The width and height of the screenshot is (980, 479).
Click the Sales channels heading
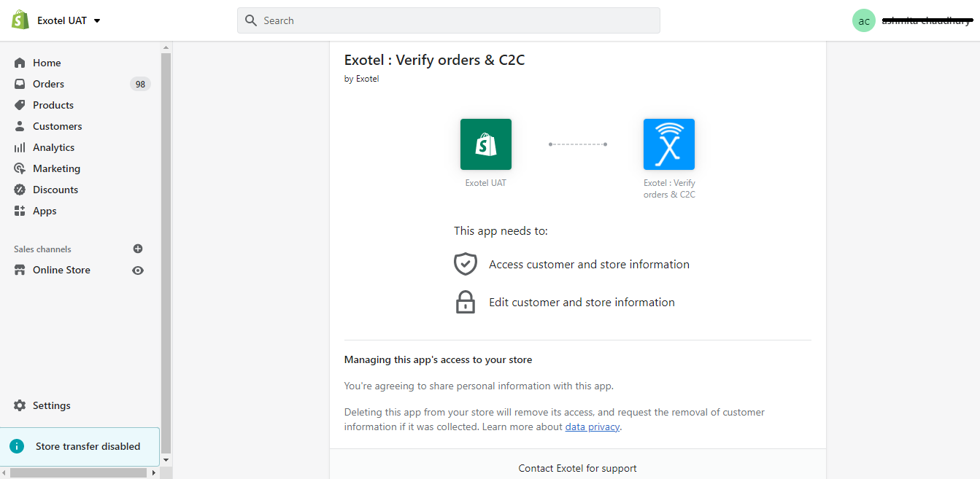pos(42,249)
